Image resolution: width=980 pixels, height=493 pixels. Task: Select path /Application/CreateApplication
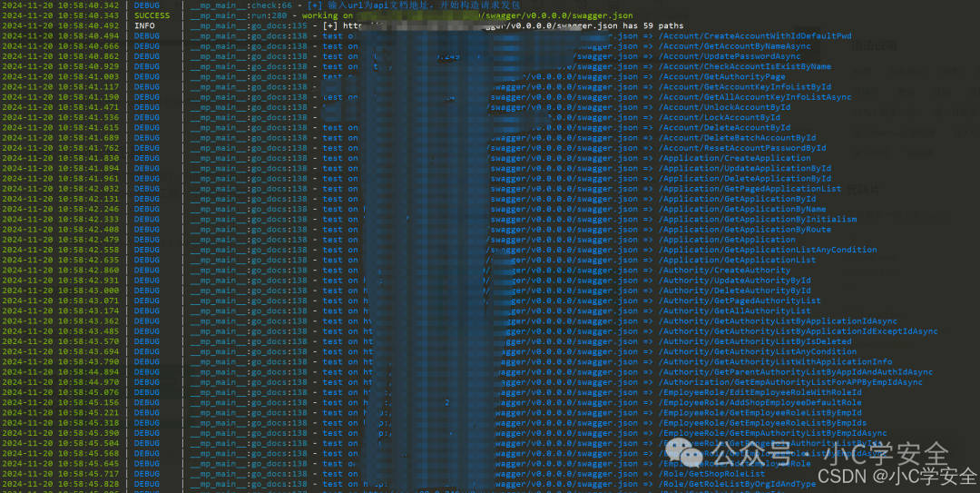[x=734, y=158]
